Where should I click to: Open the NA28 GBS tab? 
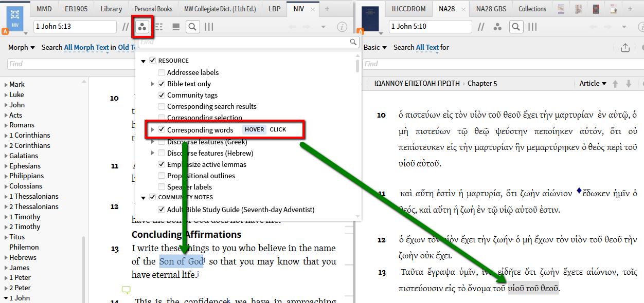coord(491,9)
